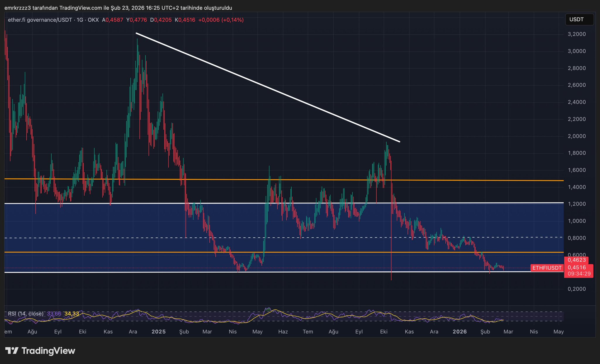Click the purple RSI value 33,66
The width and height of the screenshot is (600, 364).
54,314
